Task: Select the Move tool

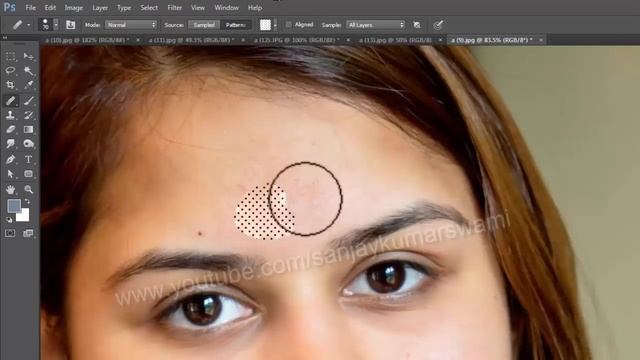Action: click(x=28, y=56)
